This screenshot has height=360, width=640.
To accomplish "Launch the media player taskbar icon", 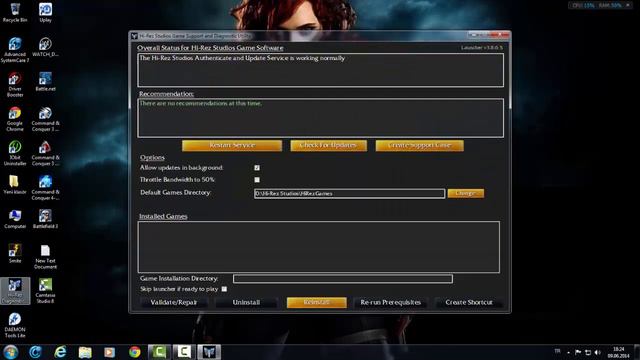I will 109,352.
